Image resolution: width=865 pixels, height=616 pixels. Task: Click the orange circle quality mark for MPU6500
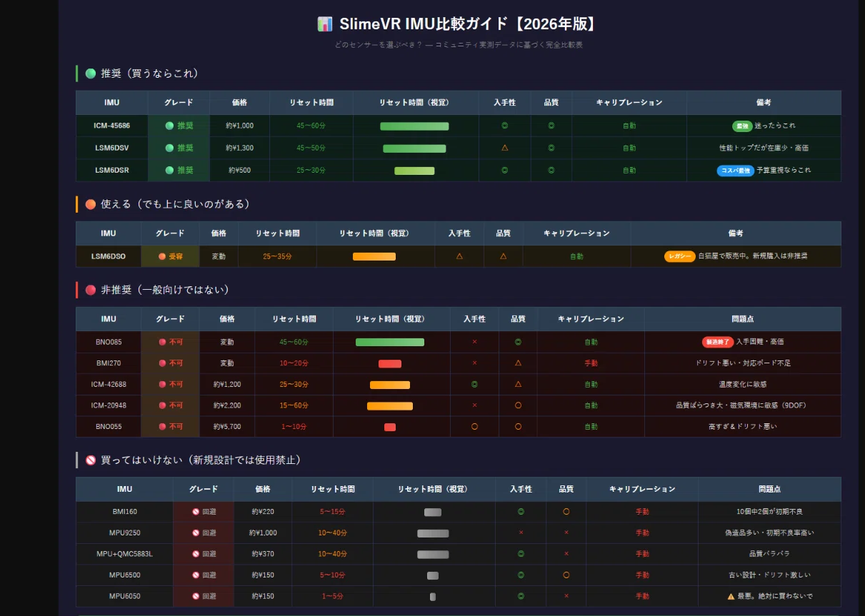coord(566,575)
